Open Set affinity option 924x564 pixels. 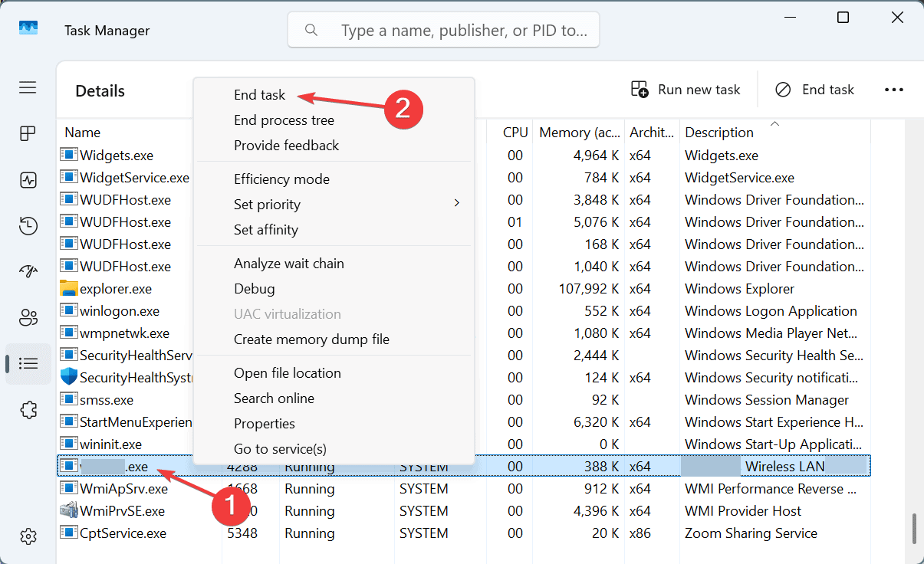(265, 230)
